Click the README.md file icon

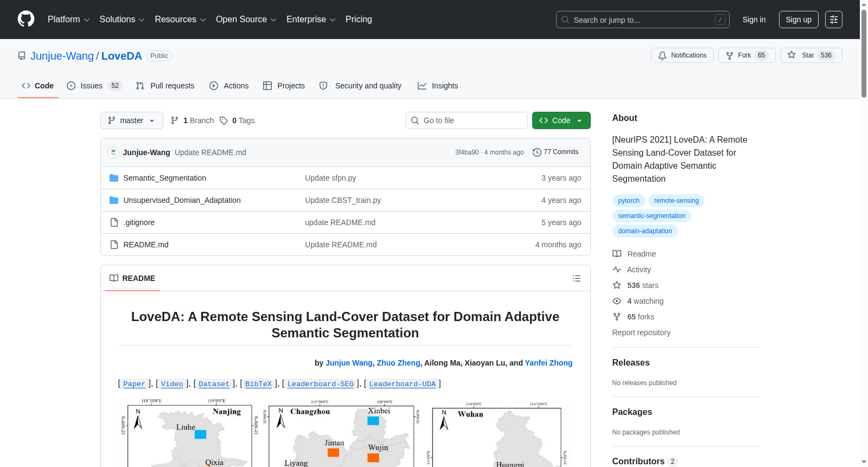pyautogui.click(x=114, y=245)
